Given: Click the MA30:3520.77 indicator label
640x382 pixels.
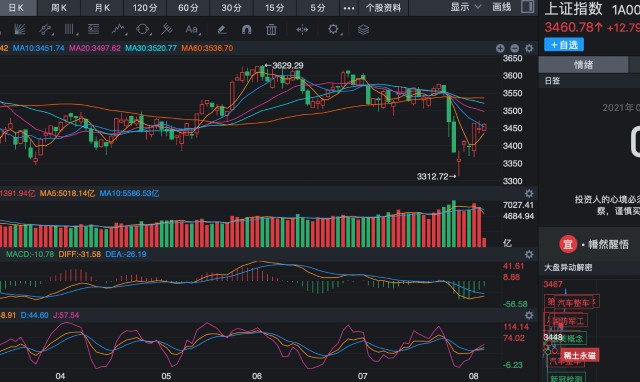Looking at the screenshot, I should point(151,48).
